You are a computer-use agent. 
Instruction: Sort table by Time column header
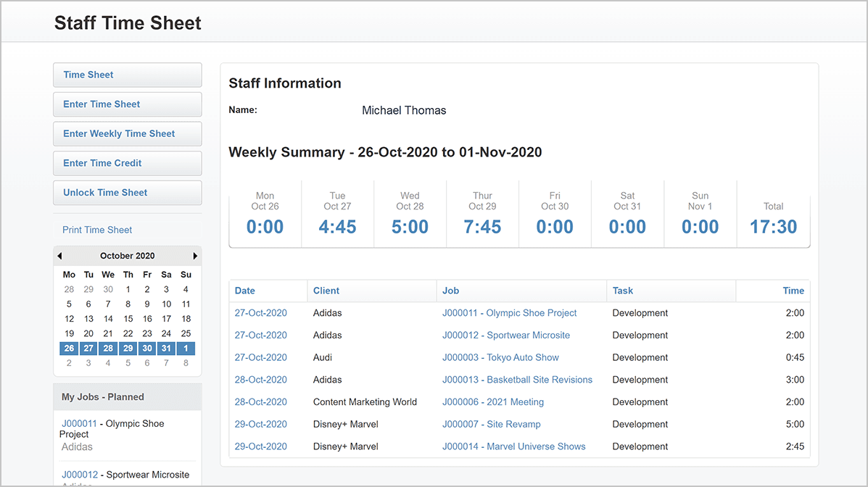[793, 291]
